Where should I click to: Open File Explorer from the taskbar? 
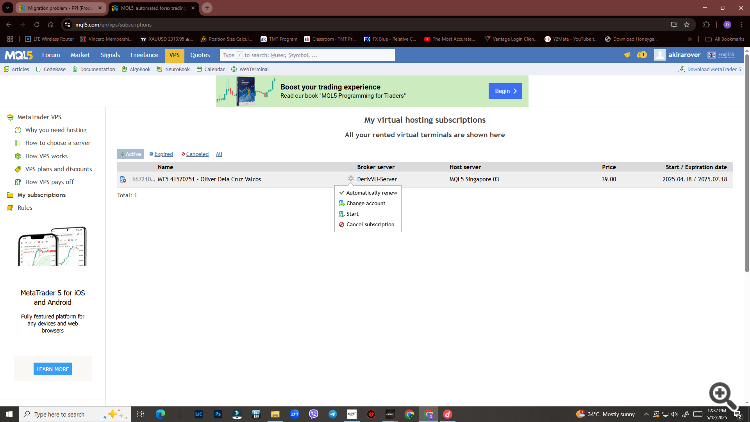point(275,414)
